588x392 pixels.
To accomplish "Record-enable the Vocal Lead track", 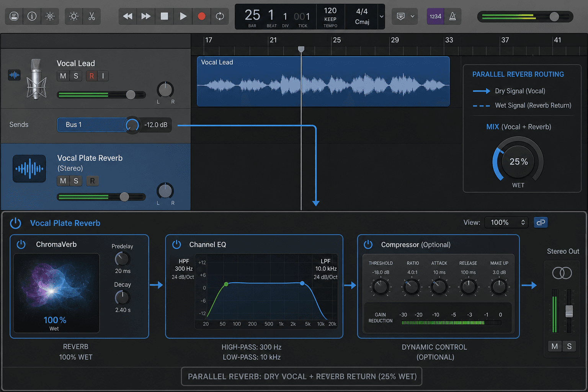I will [x=91, y=76].
